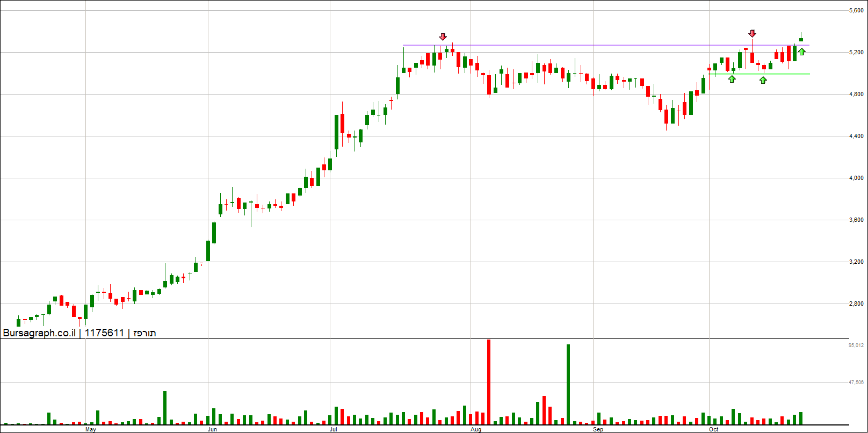Click the 5,200 price axis label

coord(857,52)
